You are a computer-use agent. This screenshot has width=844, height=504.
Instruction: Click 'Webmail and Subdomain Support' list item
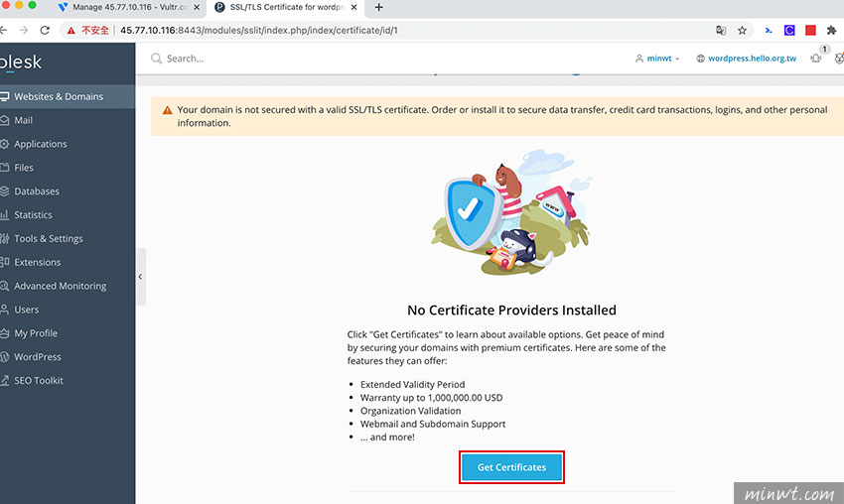(x=433, y=424)
